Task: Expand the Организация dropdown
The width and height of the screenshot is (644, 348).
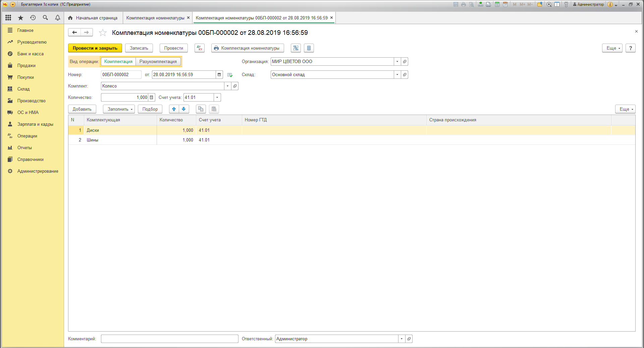Action: pos(397,62)
